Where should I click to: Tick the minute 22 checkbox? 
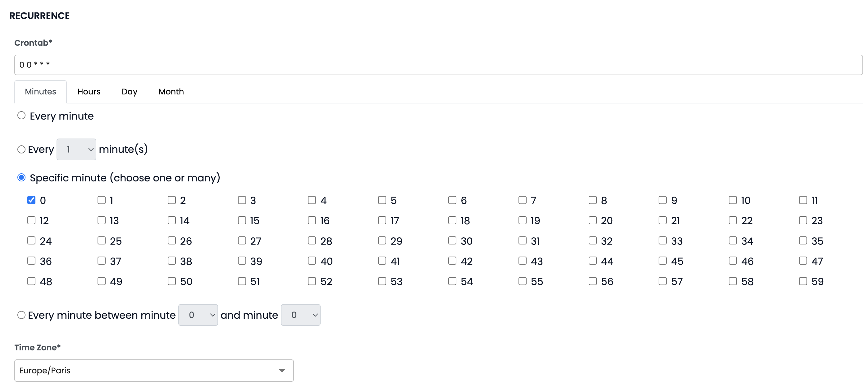tap(733, 220)
